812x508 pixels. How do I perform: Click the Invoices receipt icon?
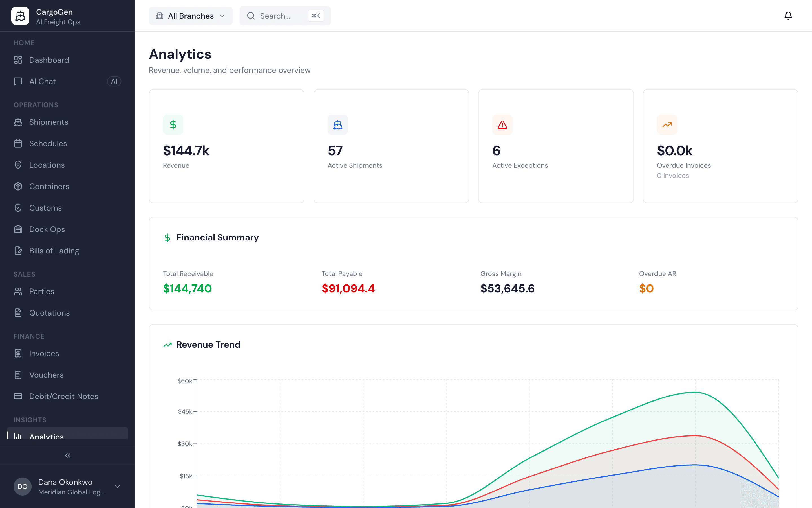click(18, 353)
